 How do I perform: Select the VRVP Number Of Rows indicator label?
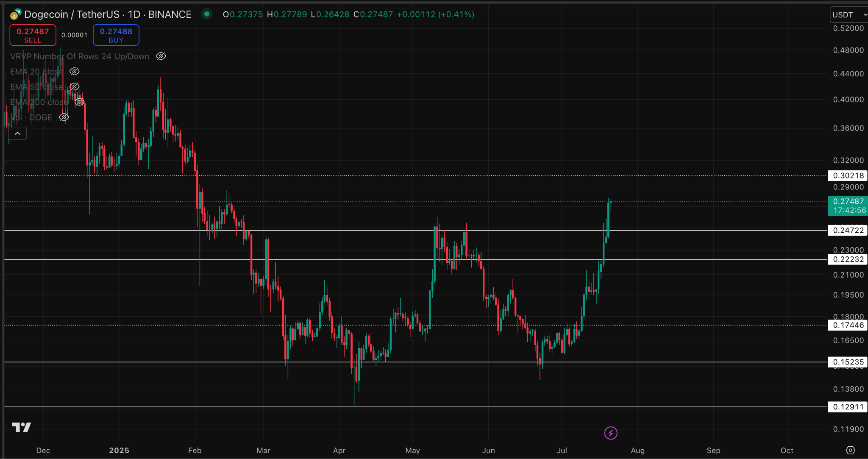pyautogui.click(x=80, y=56)
